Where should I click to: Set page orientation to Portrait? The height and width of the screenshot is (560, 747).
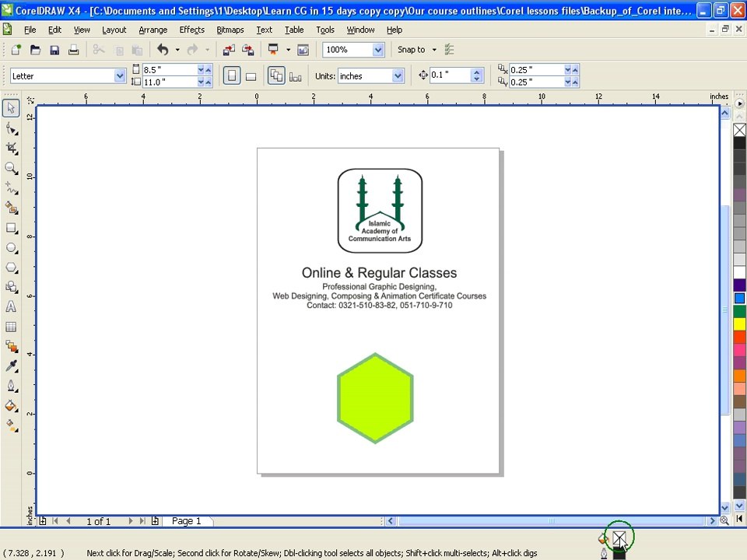[232, 75]
